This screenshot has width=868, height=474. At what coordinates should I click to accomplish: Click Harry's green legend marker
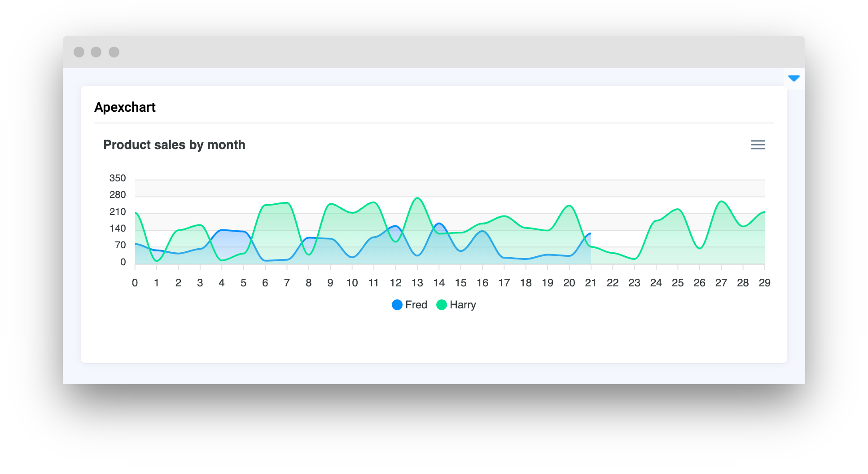(442, 305)
